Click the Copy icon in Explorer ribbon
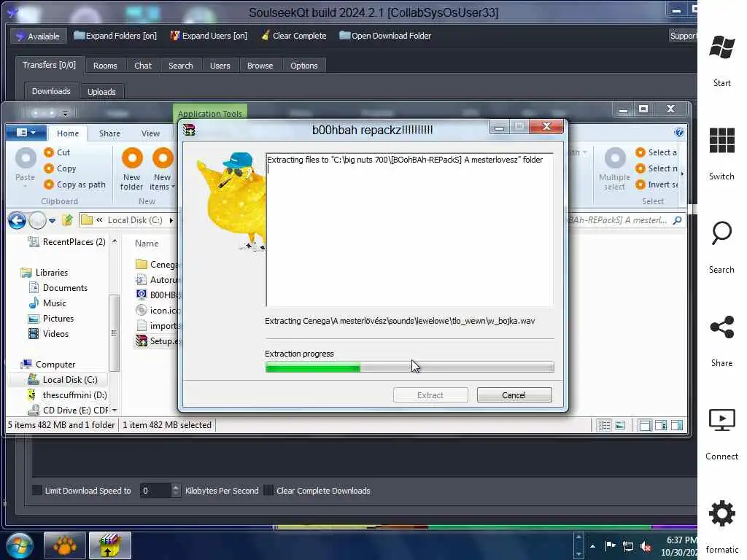The image size is (747, 560). coord(49,168)
